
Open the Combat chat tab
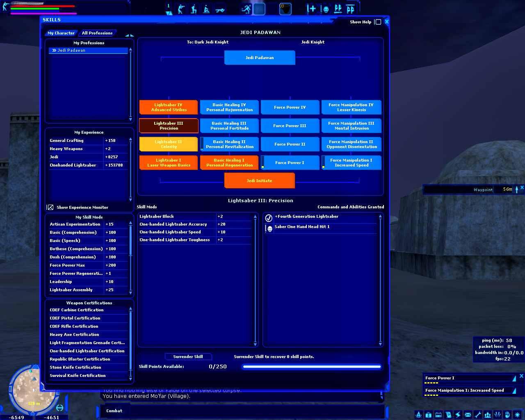click(114, 411)
